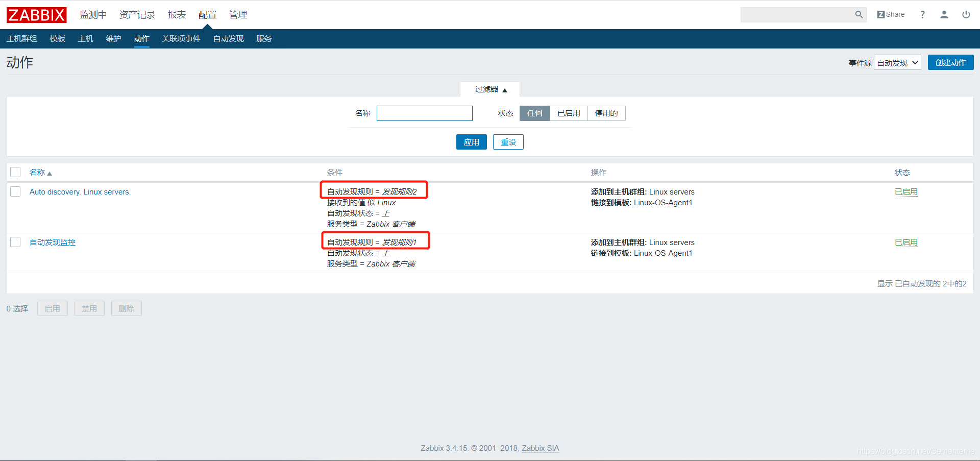Open the Zabbix SIA footer link
Viewport: 980px width, 461px height.
pyautogui.click(x=540, y=448)
